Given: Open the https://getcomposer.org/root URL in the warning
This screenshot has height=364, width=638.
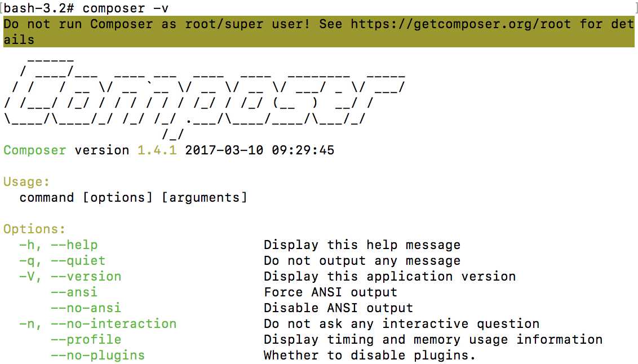Looking at the screenshot, I should (460, 24).
